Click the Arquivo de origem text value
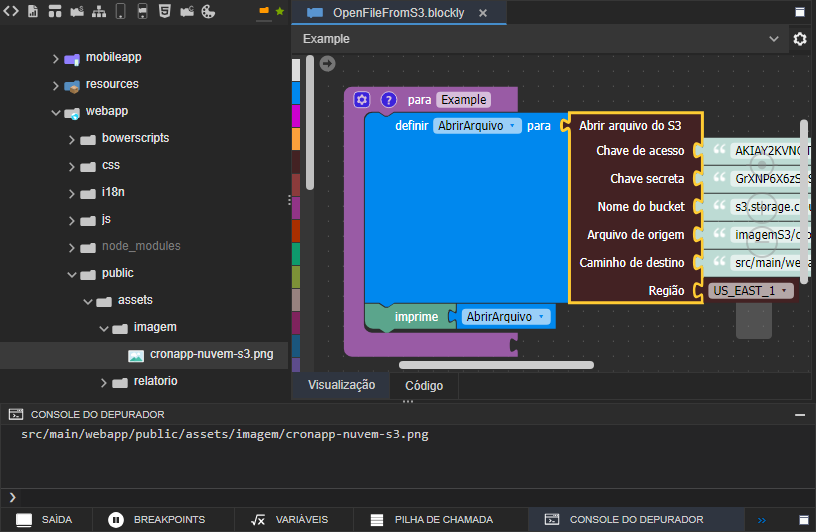The image size is (816, 532). pyautogui.click(x=768, y=235)
